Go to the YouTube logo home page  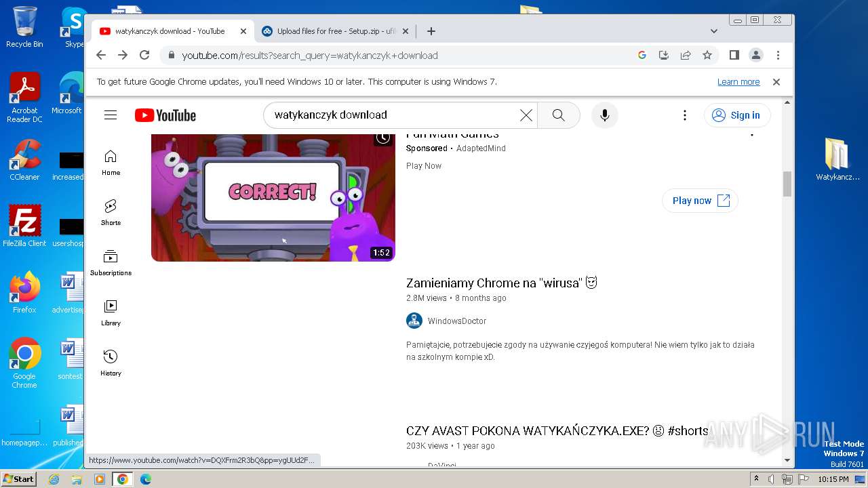pos(165,115)
